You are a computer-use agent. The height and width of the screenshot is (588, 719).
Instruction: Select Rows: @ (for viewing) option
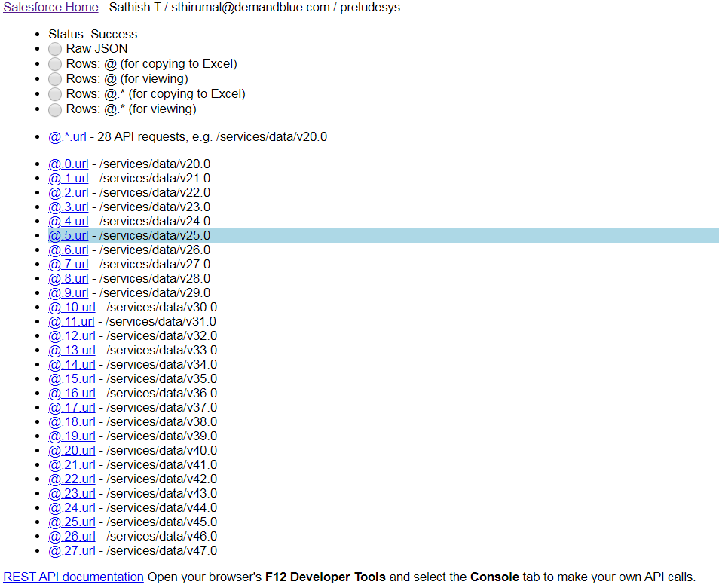point(55,79)
